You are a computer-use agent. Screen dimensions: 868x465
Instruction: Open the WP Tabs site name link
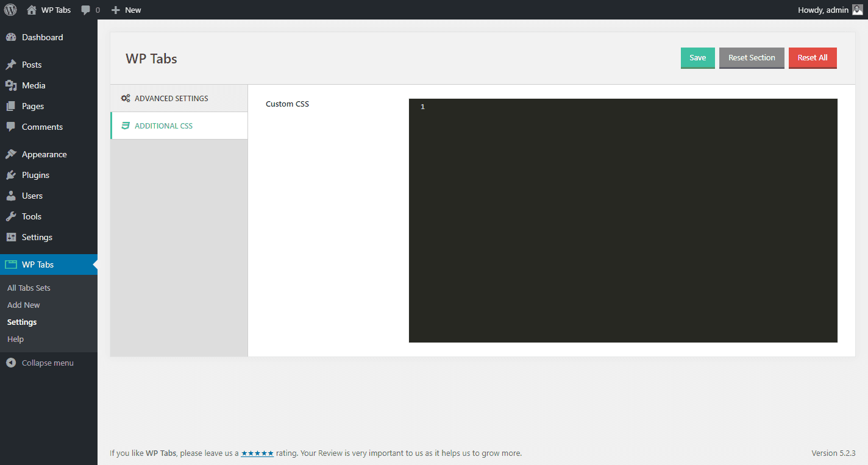pyautogui.click(x=49, y=10)
